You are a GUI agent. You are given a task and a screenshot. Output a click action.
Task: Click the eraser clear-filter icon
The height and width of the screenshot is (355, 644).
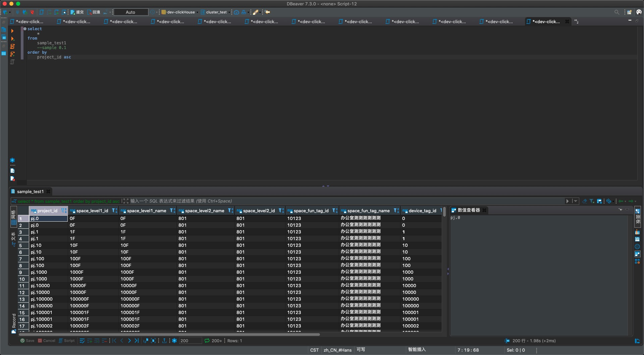coord(585,201)
